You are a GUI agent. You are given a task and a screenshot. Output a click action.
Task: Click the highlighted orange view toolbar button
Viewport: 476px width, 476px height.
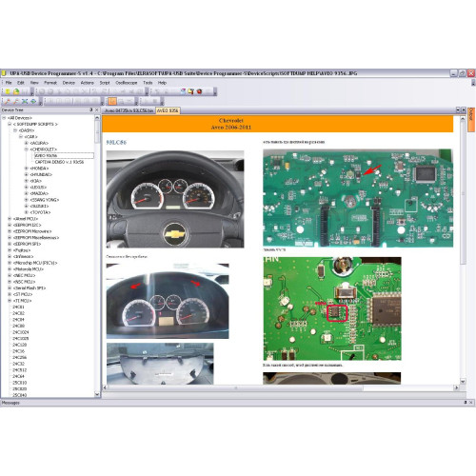pyautogui.click(x=112, y=101)
